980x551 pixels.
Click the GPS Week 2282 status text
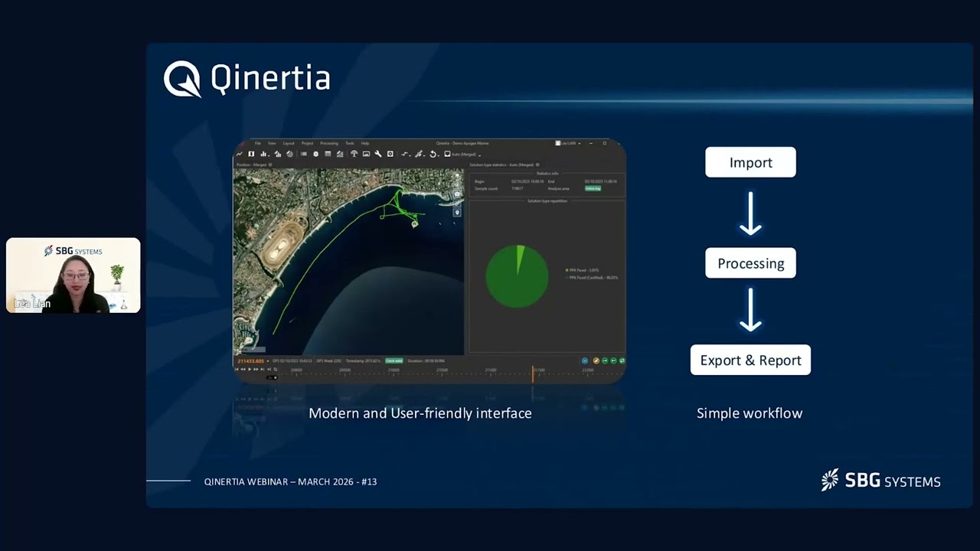329,361
